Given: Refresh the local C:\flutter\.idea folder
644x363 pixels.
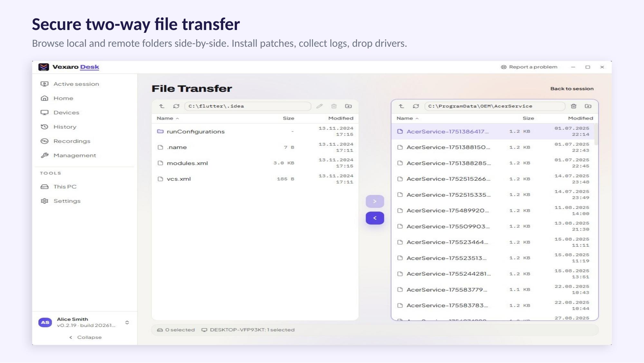Looking at the screenshot, I should 176,106.
